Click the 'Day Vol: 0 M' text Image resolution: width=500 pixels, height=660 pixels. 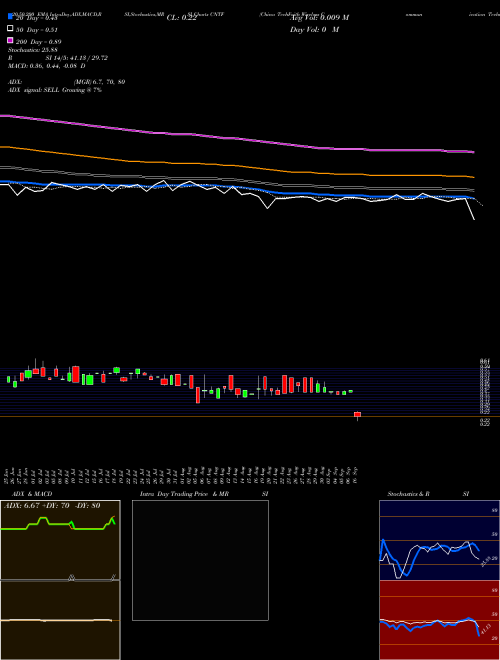coord(314,30)
